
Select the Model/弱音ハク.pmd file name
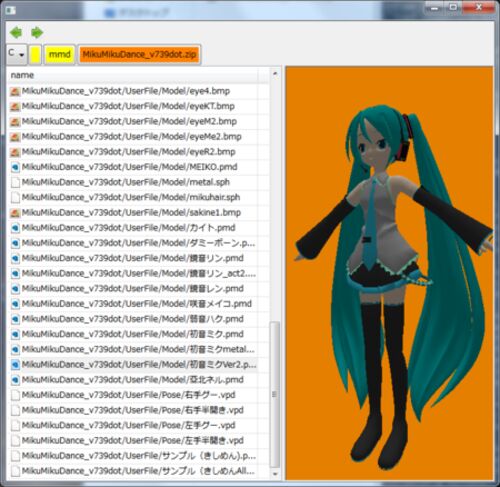133,319
